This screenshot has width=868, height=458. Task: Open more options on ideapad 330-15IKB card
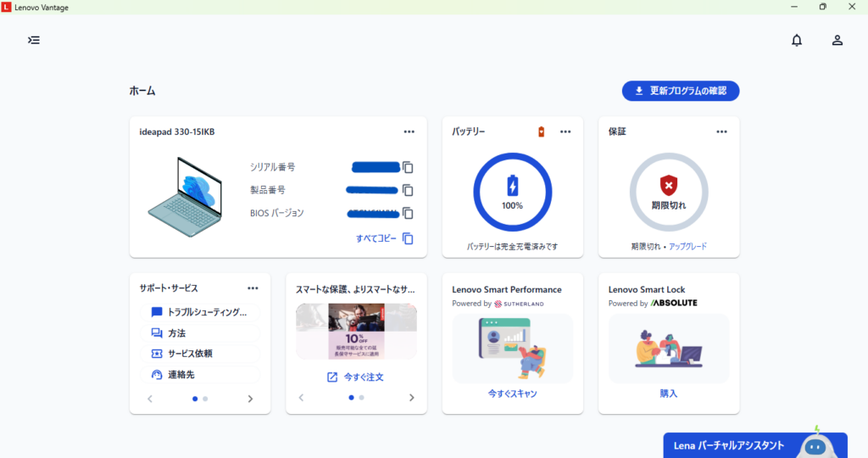click(409, 131)
